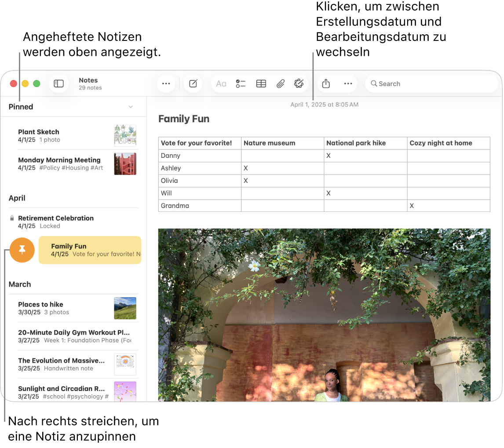Open Apple Intelligence Writing Tools

coord(299,84)
